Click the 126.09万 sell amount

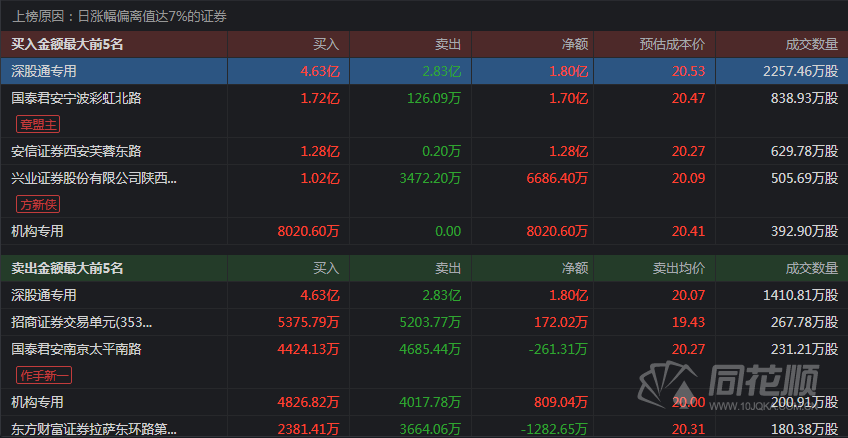(x=434, y=98)
